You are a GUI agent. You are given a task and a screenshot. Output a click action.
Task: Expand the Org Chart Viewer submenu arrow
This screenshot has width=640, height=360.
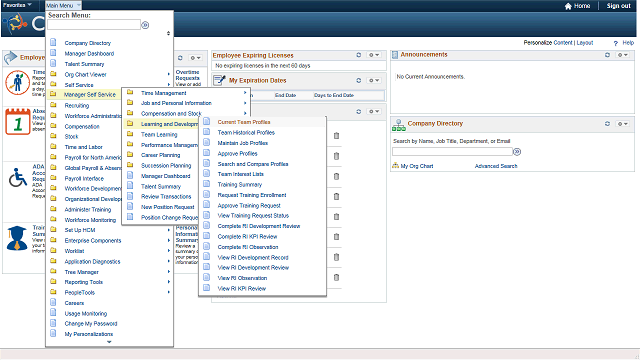tap(169, 74)
